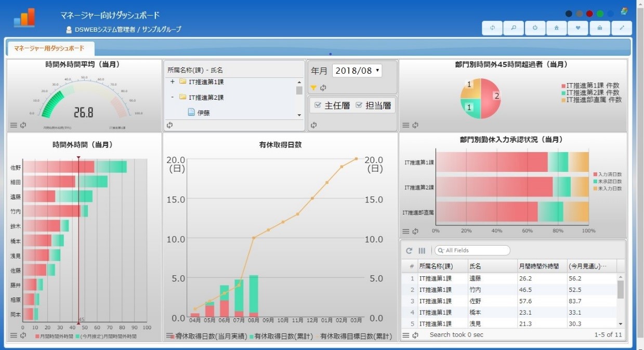This screenshot has height=350, width=644.
Task: Open the briefcase icon in the top toolbar
Action: (x=600, y=28)
